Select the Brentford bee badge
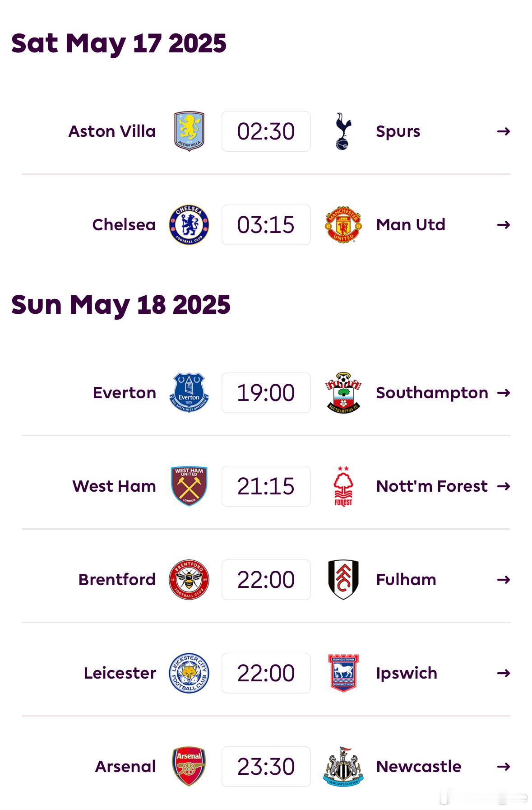The height and width of the screenshot is (810, 532). tap(189, 580)
